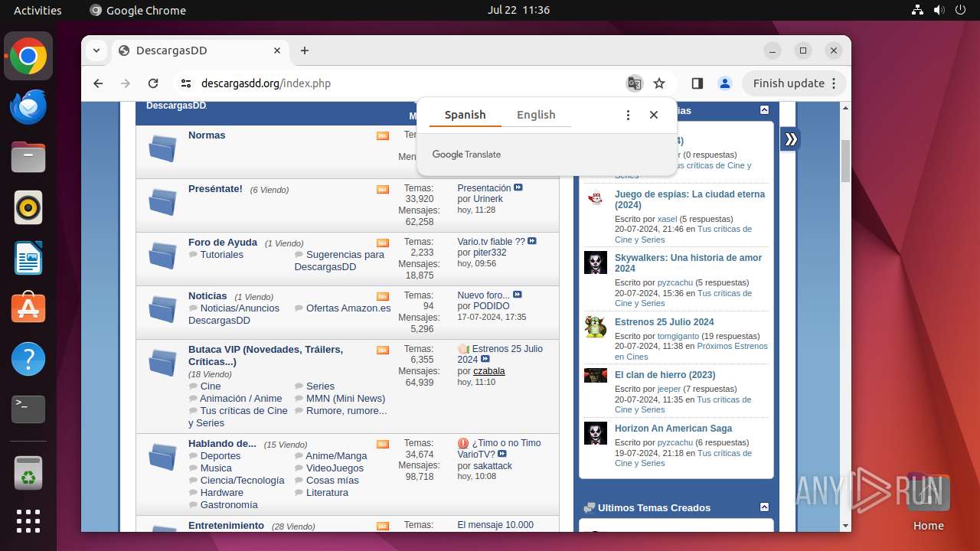The height and width of the screenshot is (551, 980).
Task: Bookmark this page with the star icon
Action: (659, 83)
